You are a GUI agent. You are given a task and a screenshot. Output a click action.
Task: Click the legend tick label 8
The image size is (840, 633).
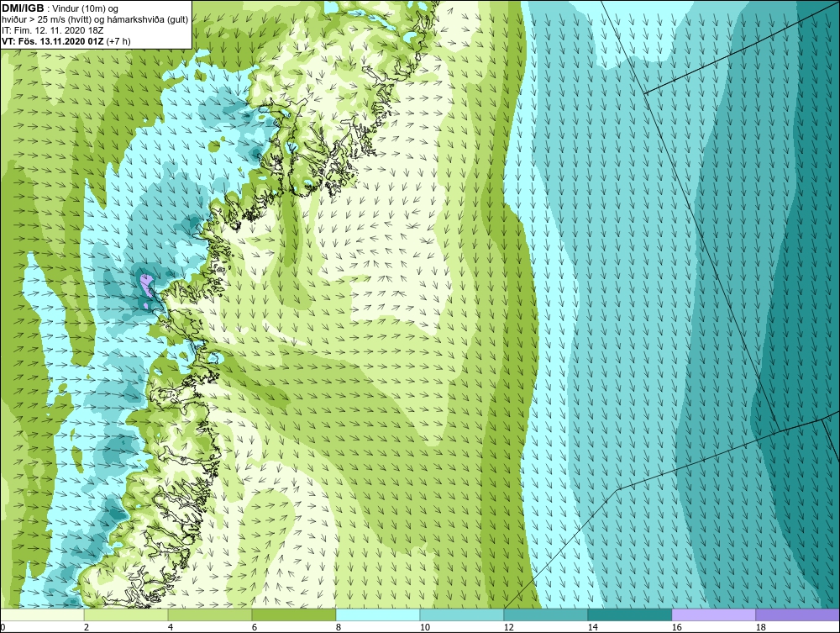click(338, 627)
